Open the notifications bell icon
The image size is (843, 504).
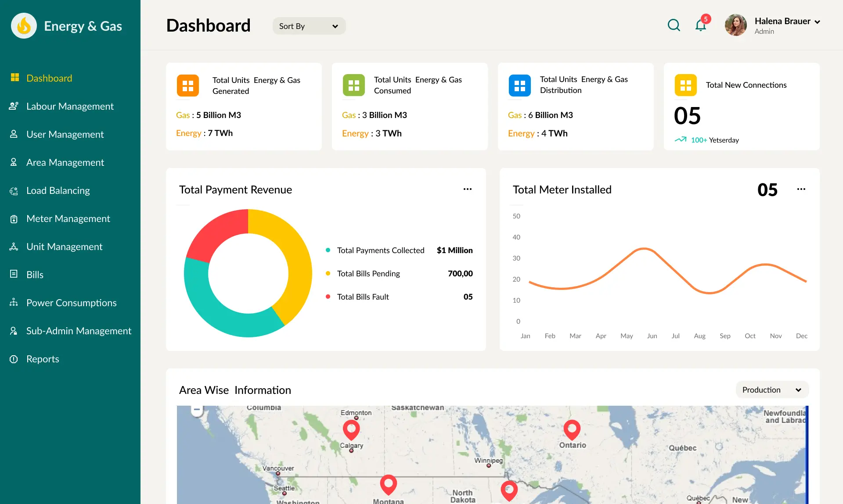pos(701,25)
